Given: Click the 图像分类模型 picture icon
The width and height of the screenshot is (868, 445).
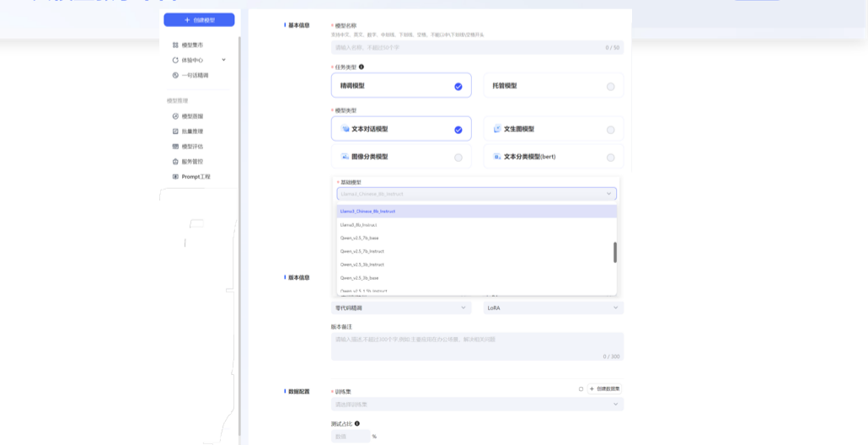Looking at the screenshot, I should [345, 157].
